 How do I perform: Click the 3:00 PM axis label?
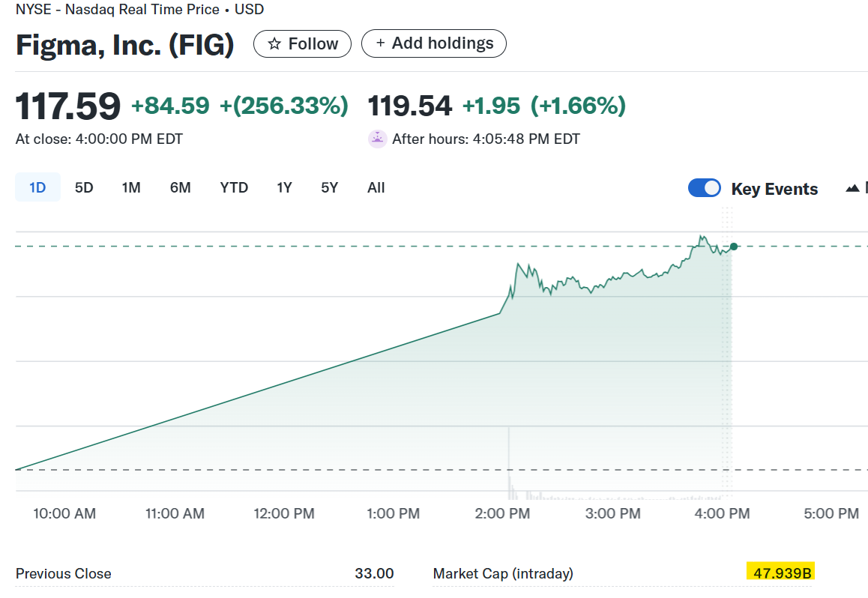coord(613,513)
